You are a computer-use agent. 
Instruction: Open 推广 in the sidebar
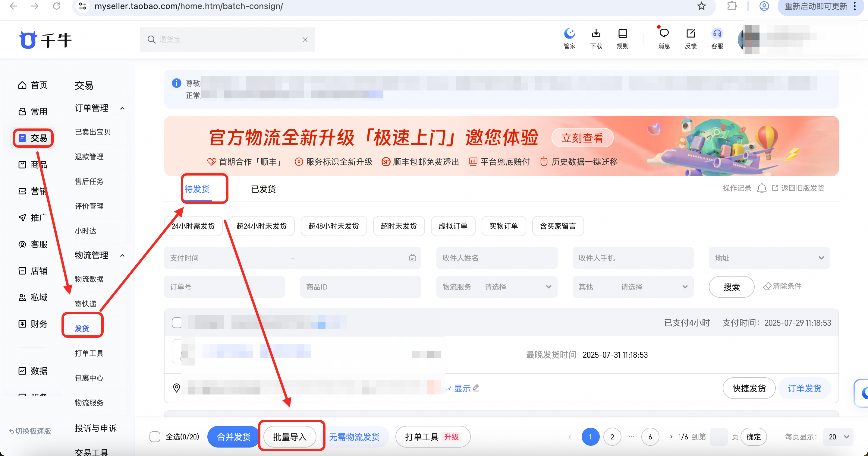[33, 217]
